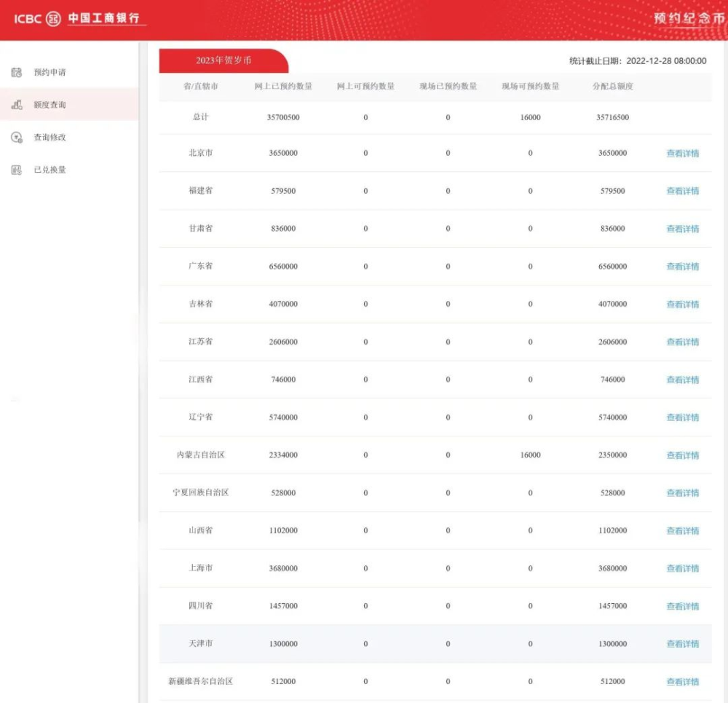Click the 已兑换量 icon

click(17, 170)
